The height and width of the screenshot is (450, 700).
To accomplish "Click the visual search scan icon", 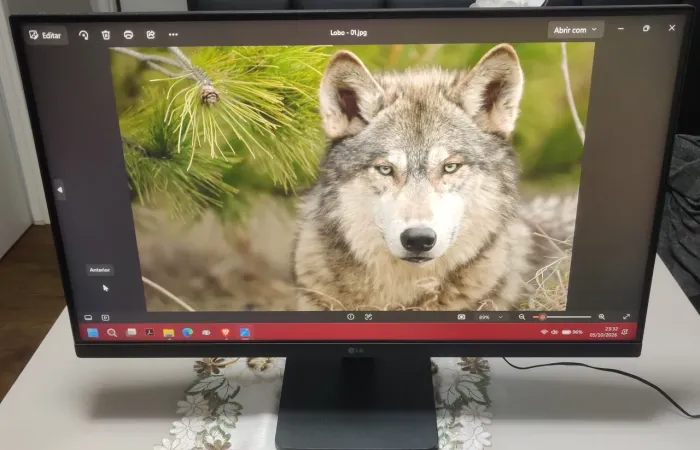I will pyautogui.click(x=368, y=317).
